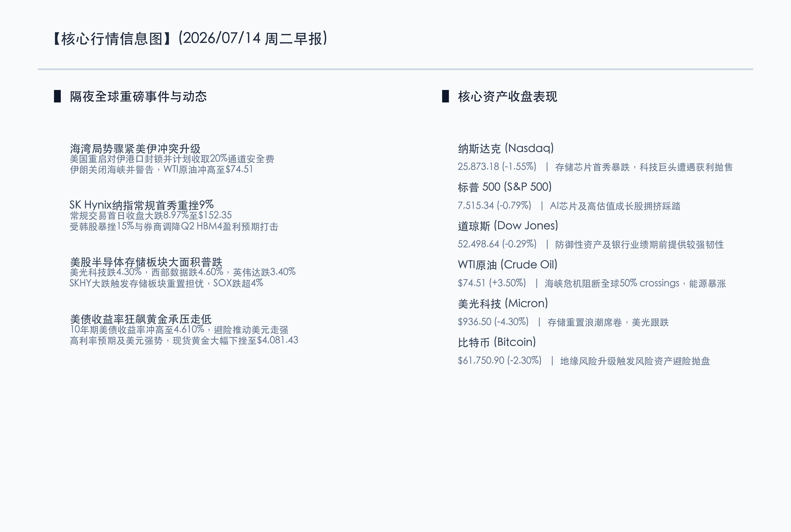This screenshot has width=791, height=532.
Task: Click line 受韩股暴挫15%与券商调降Q2 HBM4盈利预期打击
Action: coord(174,226)
